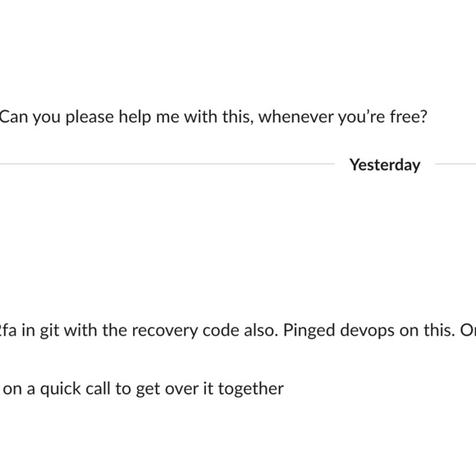This screenshot has width=476, height=476.
Task: Click the quick call message text
Action: tap(144, 389)
